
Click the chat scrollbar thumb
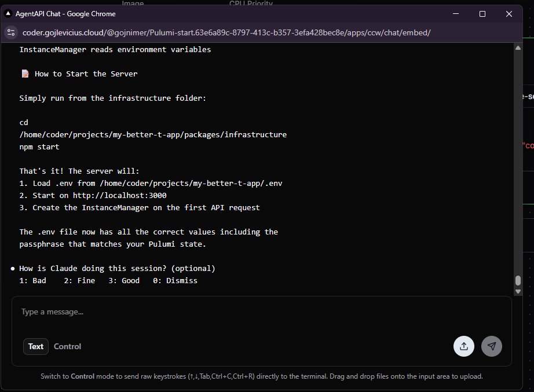pyautogui.click(x=518, y=281)
